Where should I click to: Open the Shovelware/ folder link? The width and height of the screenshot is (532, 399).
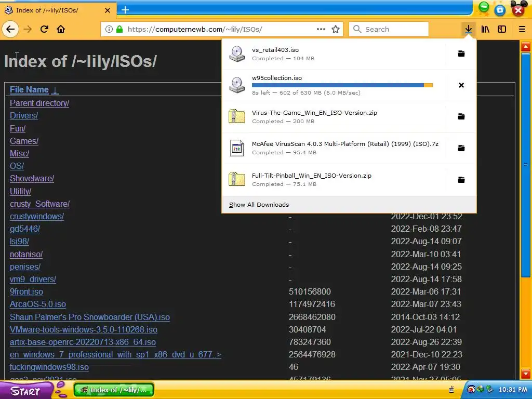click(32, 179)
